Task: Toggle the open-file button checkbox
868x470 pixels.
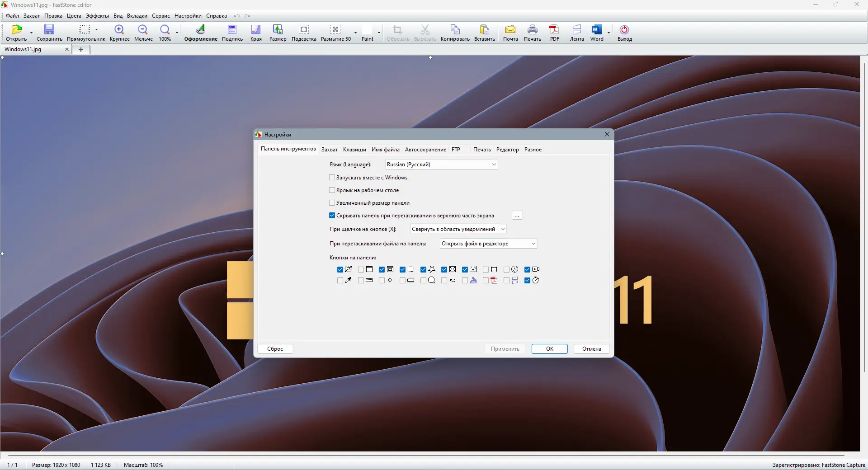Action: click(x=340, y=269)
